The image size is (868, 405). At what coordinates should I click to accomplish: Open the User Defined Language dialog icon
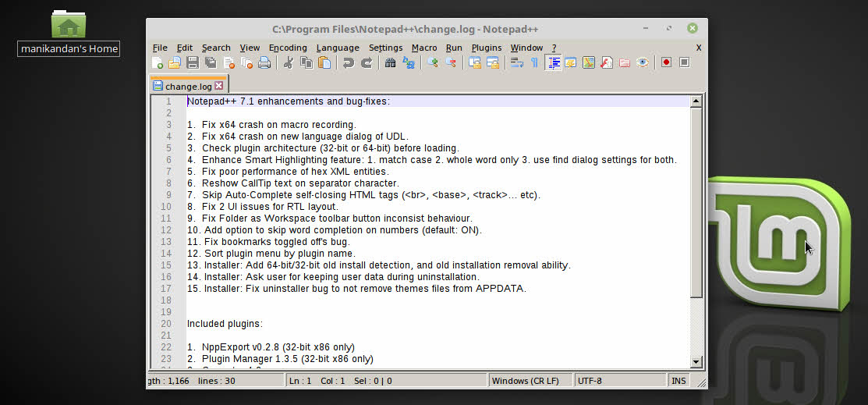(x=571, y=62)
